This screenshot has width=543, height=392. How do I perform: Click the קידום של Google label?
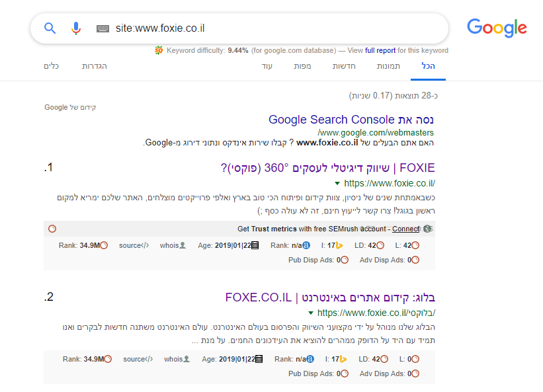(x=70, y=107)
